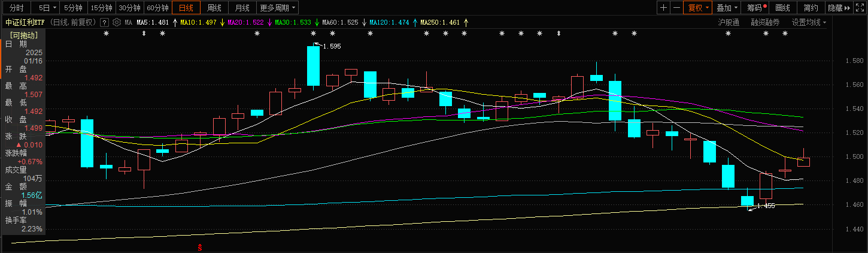Toggle 简约 simple display mode
The width and height of the screenshot is (868, 253).
tap(811, 8)
